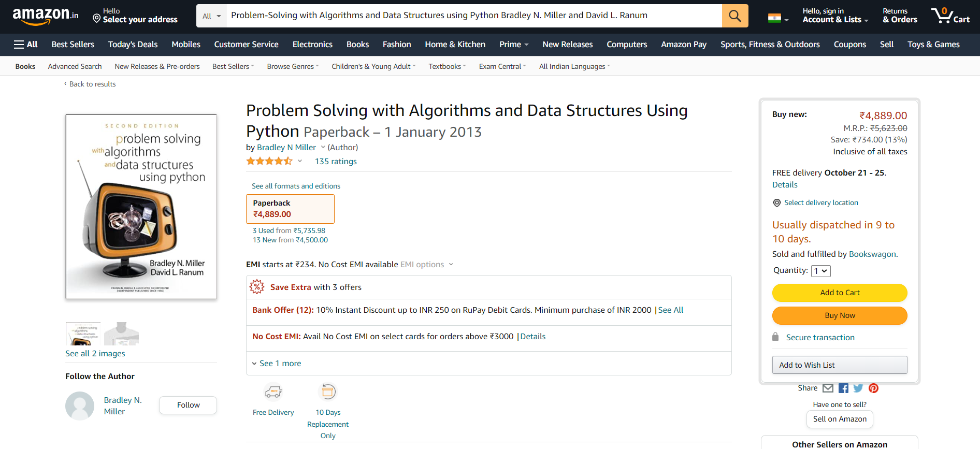
Task: Click the Amazon.in logo
Action: (46, 16)
